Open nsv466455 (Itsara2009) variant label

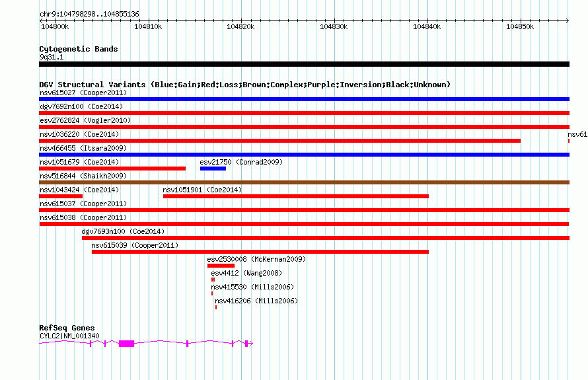coord(83,148)
